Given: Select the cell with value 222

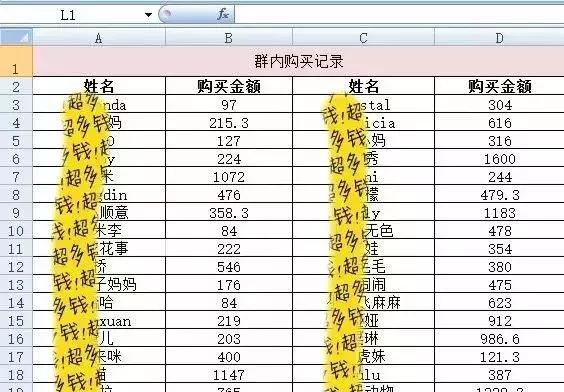Looking at the screenshot, I should click(229, 248).
